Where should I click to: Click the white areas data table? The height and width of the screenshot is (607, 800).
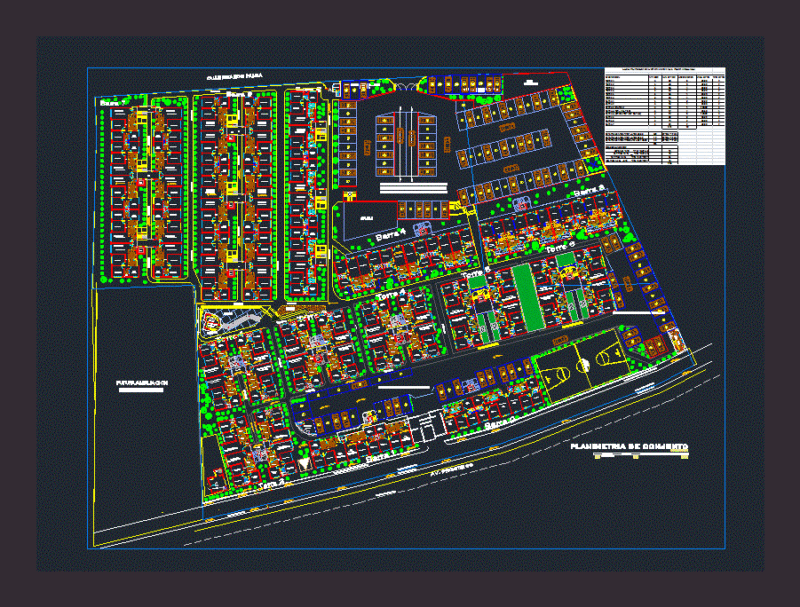(x=665, y=116)
